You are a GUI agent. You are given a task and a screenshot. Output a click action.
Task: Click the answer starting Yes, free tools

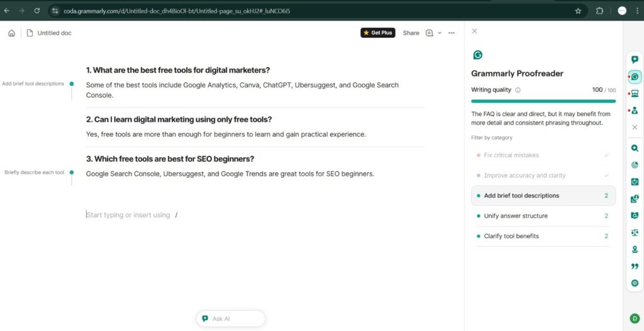tap(226, 134)
